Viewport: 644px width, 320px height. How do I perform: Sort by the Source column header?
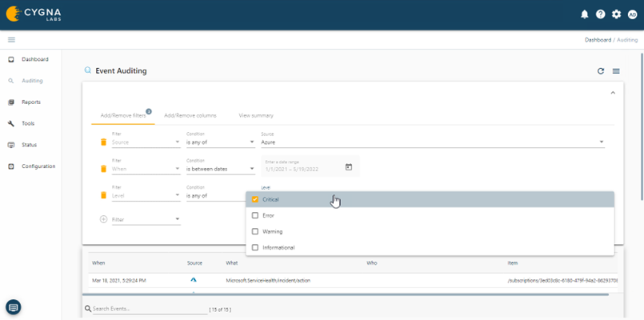pos(194,263)
